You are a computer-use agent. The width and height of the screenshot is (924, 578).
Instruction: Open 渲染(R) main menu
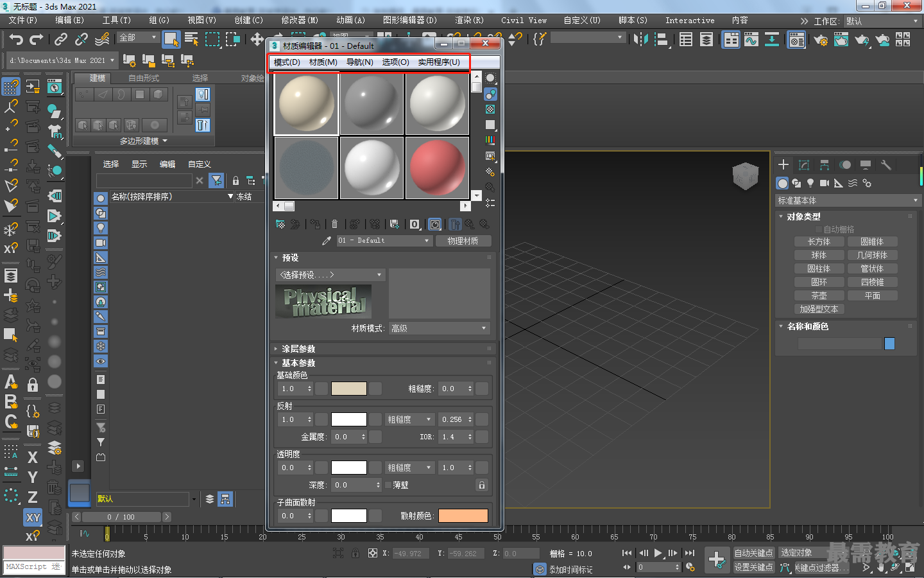469,21
